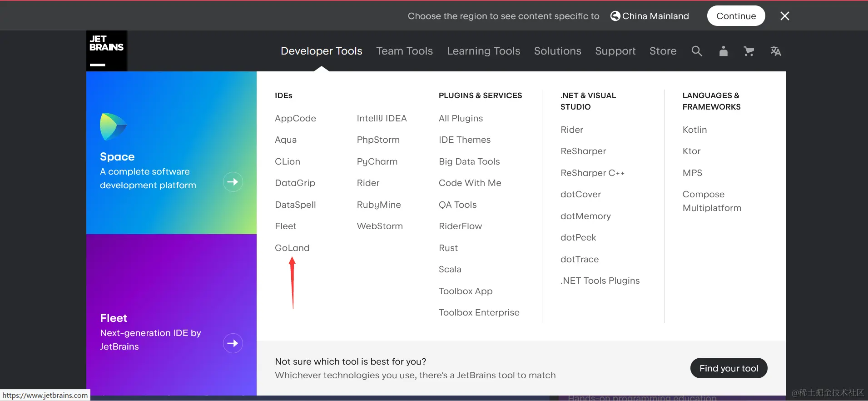
Task: Click the Space card title
Action: [117, 157]
